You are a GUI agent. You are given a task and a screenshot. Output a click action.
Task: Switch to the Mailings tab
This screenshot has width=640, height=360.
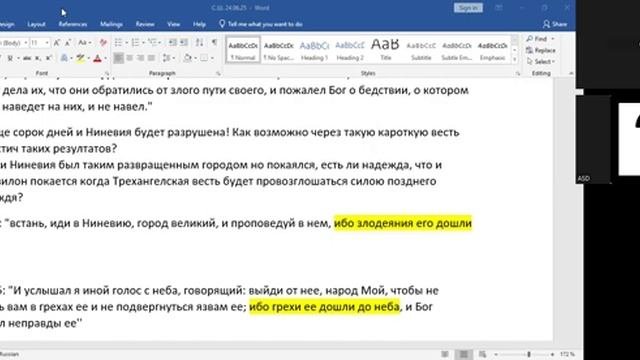point(111,24)
